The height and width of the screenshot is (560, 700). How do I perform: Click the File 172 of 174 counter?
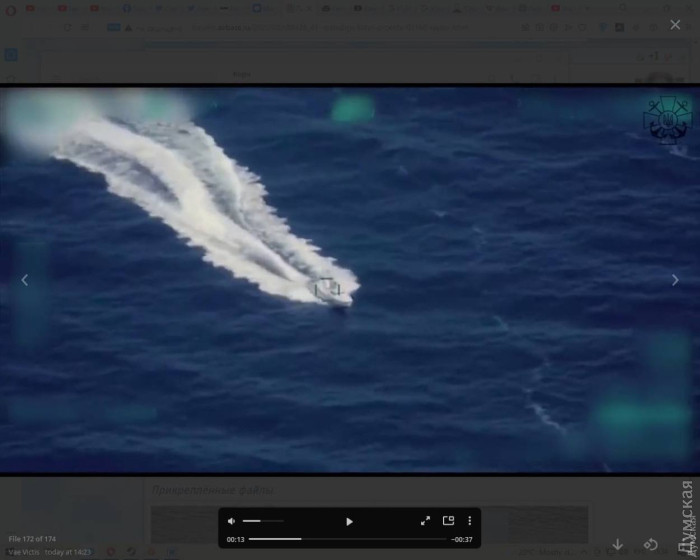point(32,539)
